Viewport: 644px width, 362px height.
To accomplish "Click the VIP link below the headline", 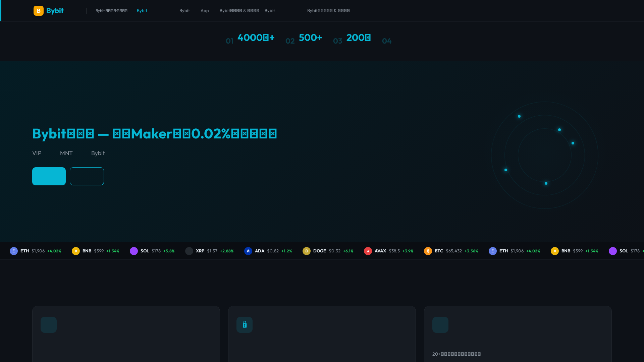I will point(37,153).
